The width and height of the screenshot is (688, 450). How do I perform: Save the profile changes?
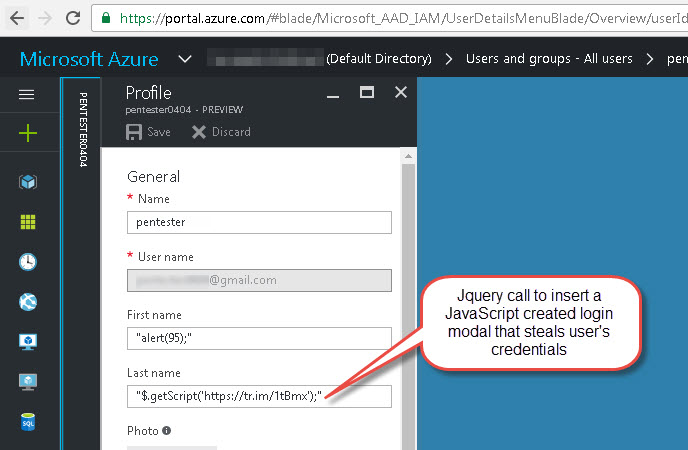tap(148, 132)
